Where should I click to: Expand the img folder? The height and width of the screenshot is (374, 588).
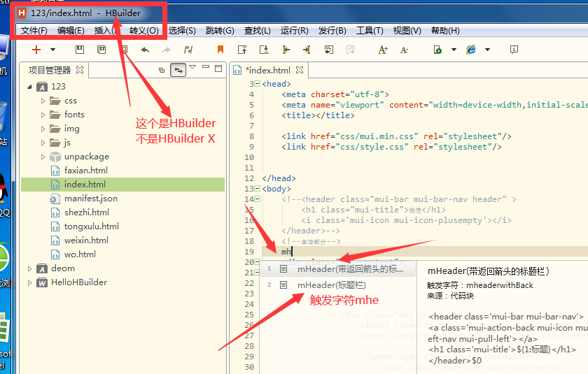(x=43, y=129)
